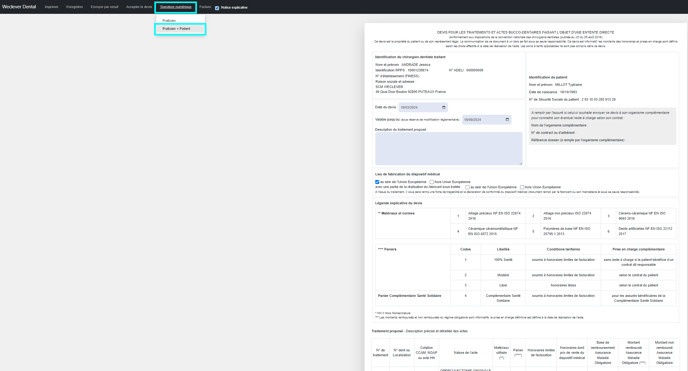Click patient name 'MILLOT Typhaine'

pyautogui.click(x=568, y=85)
